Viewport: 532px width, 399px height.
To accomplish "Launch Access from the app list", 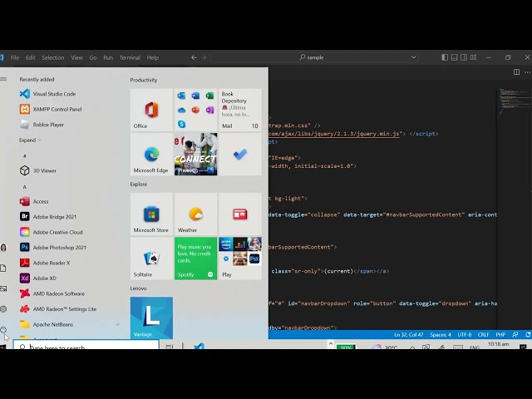I will pos(34,201).
